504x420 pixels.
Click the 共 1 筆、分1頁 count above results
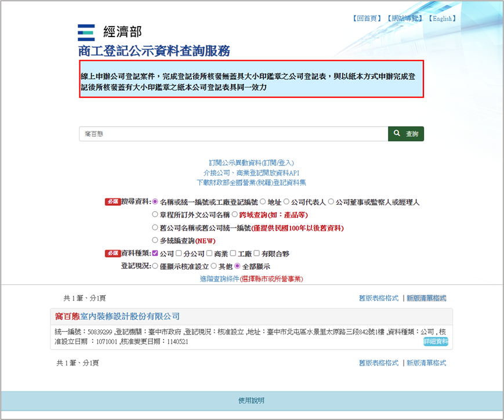click(85, 298)
